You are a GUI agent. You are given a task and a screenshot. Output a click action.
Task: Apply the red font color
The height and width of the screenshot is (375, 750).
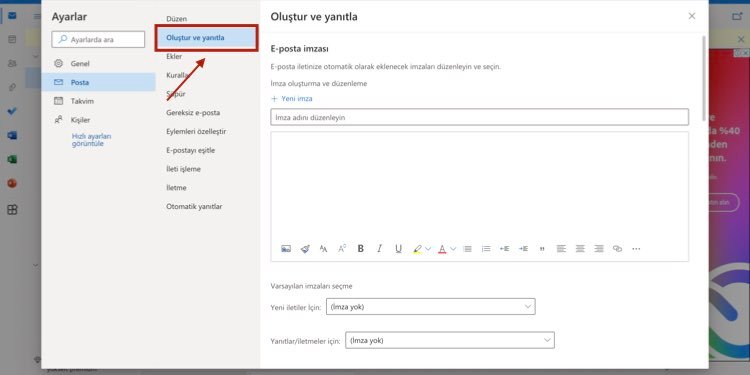click(442, 249)
